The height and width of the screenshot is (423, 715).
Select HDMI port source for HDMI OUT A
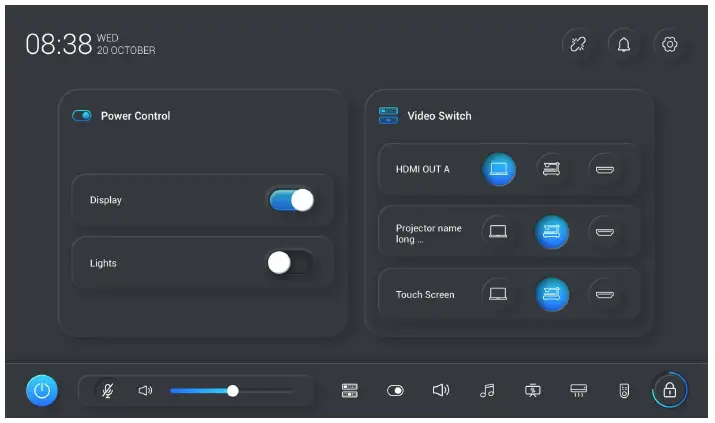point(605,170)
